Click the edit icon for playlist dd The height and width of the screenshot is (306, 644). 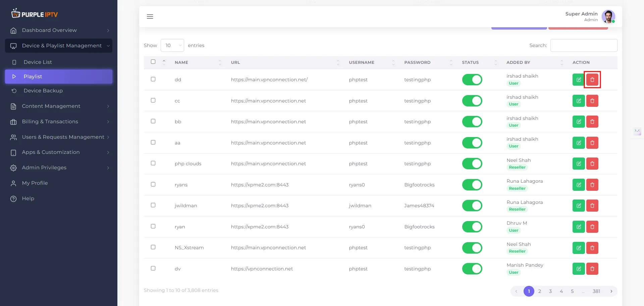click(x=579, y=80)
